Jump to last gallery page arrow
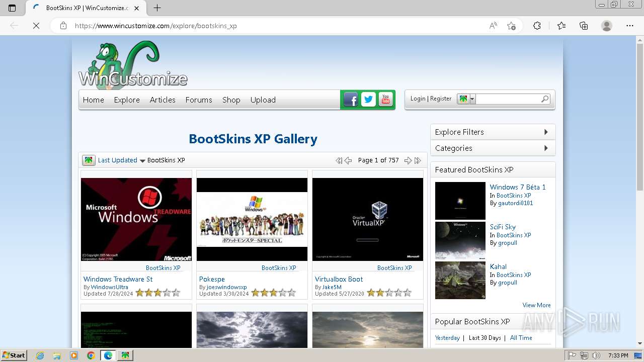This screenshot has width=644, height=362. point(418,160)
